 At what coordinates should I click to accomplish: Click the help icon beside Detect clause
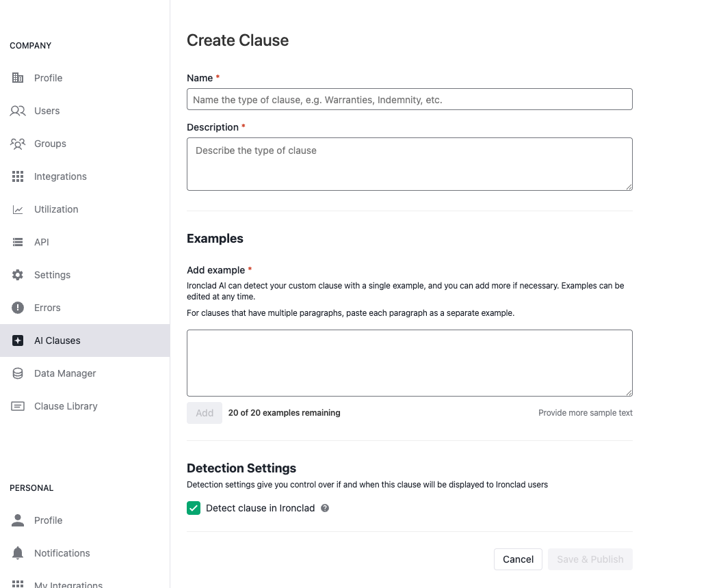click(x=325, y=508)
